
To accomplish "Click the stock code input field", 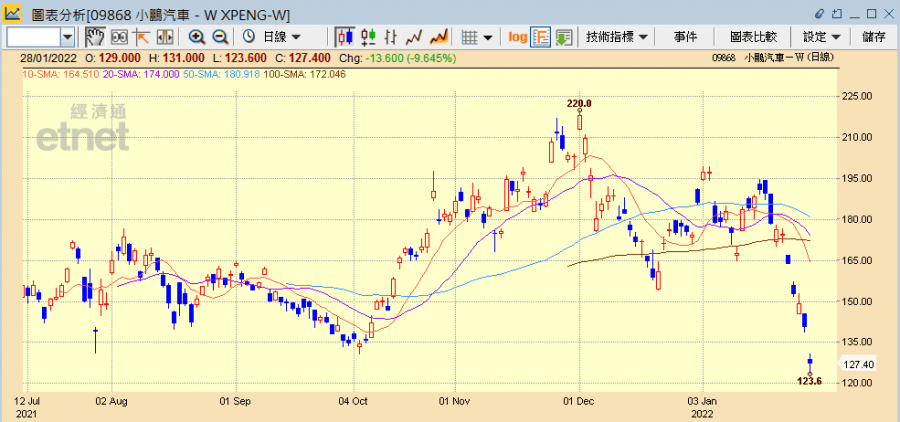I will point(32,37).
